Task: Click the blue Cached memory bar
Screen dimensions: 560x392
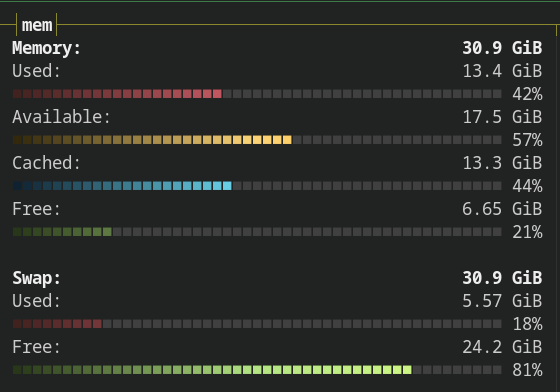Action: click(257, 186)
